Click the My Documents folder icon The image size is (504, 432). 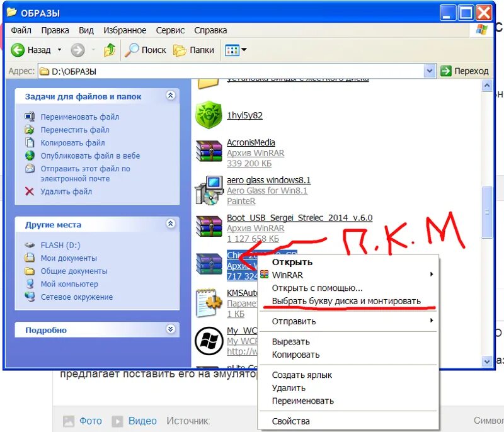pyautogui.click(x=30, y=258)
